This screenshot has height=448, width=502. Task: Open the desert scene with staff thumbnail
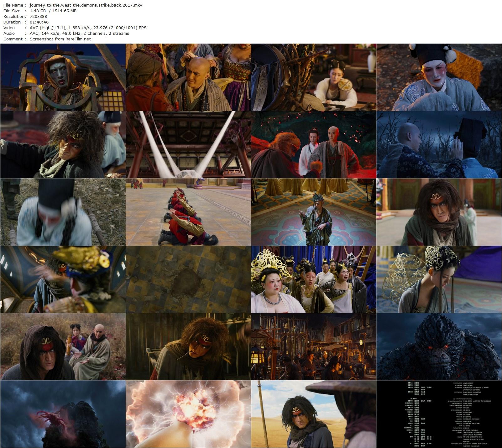pyautogui.click(x=314, y=414)
